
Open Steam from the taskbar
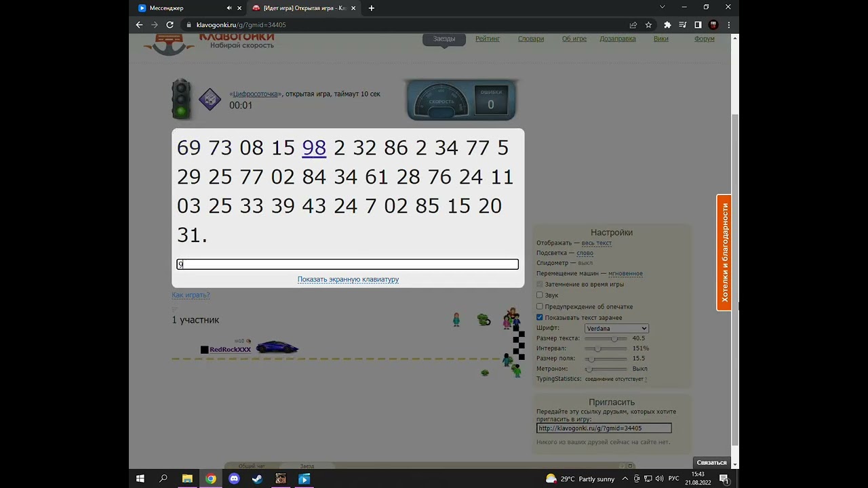click(x=258, y=479)
